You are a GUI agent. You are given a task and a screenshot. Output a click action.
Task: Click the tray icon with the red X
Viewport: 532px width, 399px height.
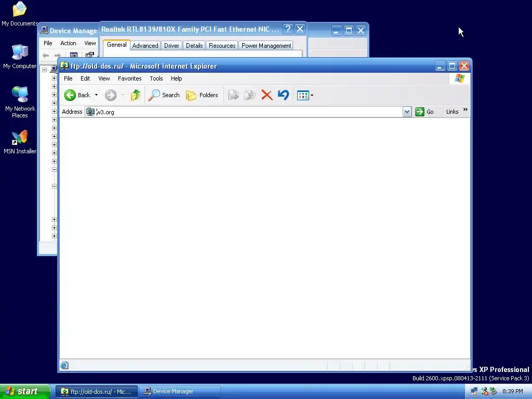484,392
